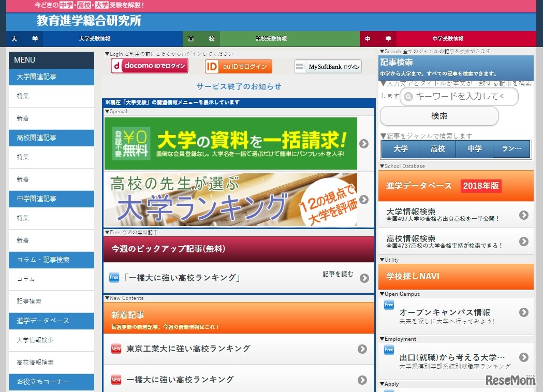Click 今週のピックアップ記事(無料) header
Screen dimensions: 543x392
coord(239,249)
